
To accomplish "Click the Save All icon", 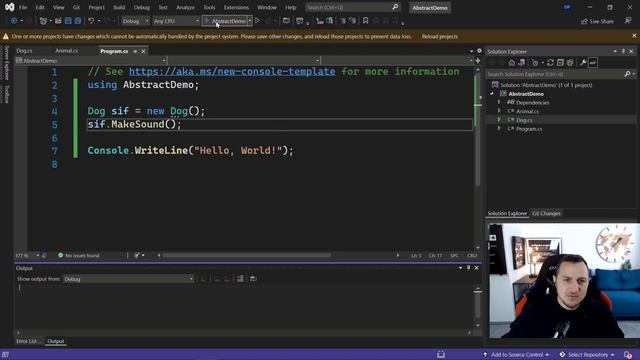I will pos(78,21).
